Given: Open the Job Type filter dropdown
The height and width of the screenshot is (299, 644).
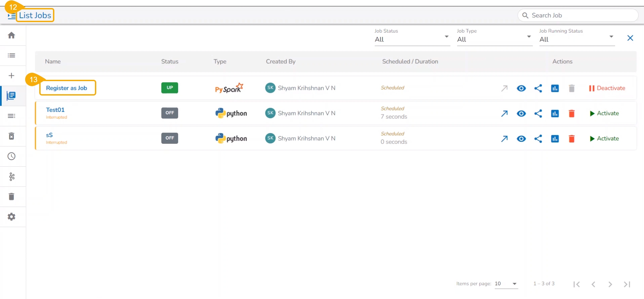Looking at the screenshot, I should click(x=494, y=39).
